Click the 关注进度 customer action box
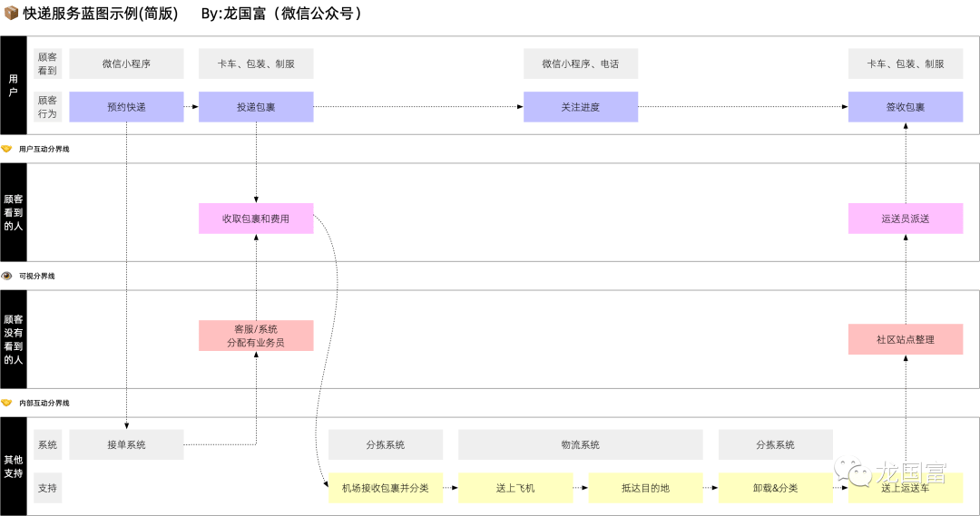 [x=581, y=107]
